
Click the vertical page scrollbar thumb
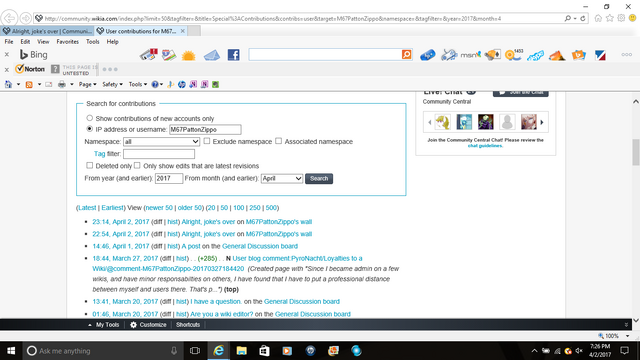point(636,152)
